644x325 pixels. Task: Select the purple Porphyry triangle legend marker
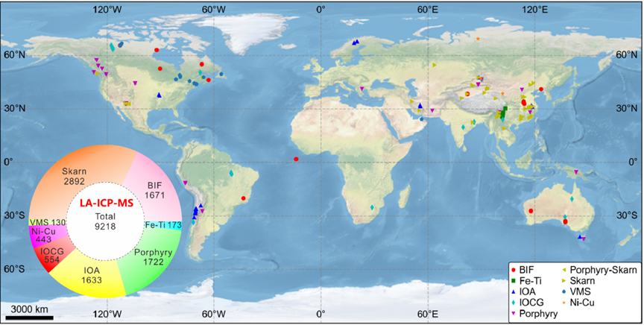[x=514, y=315]
